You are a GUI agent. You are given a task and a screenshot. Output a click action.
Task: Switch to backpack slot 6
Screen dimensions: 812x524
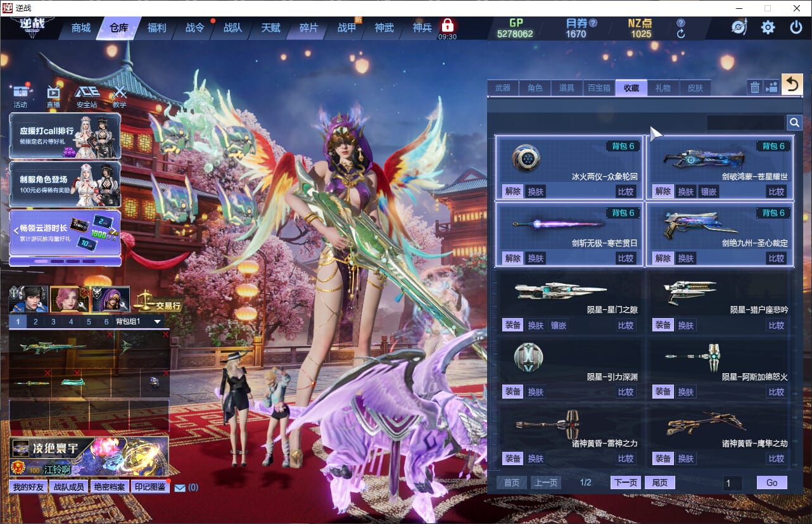coord(106,321)
